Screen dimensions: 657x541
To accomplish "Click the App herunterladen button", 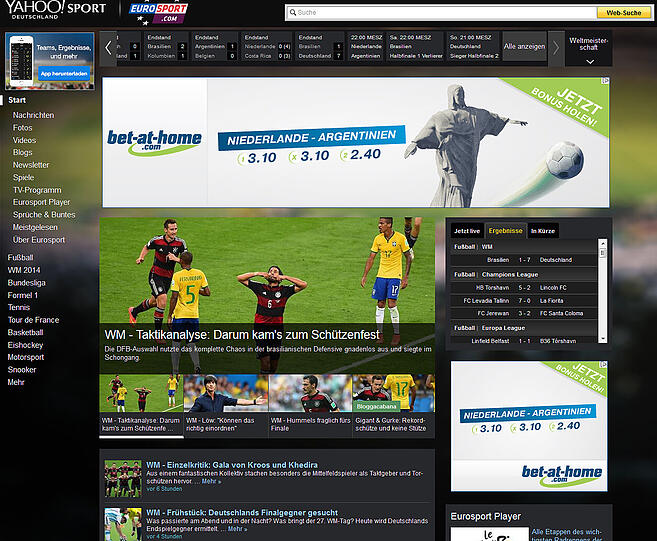I will [x=64, y=74].
